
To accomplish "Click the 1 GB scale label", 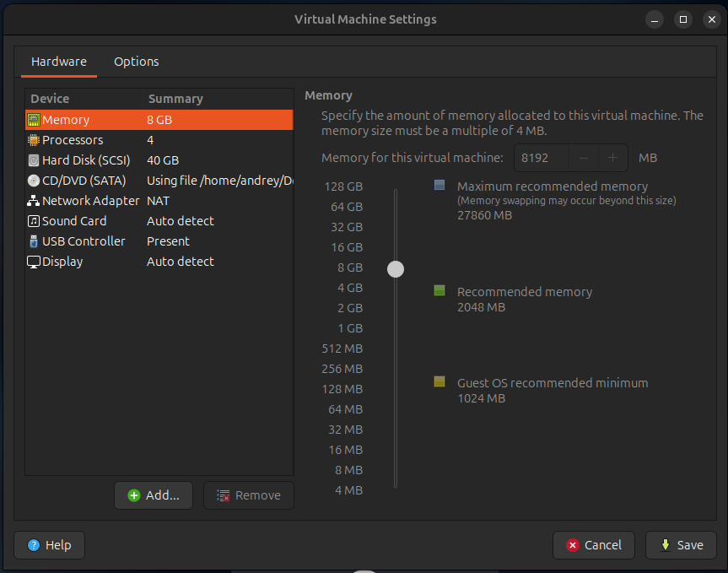I will coord(350,329).
